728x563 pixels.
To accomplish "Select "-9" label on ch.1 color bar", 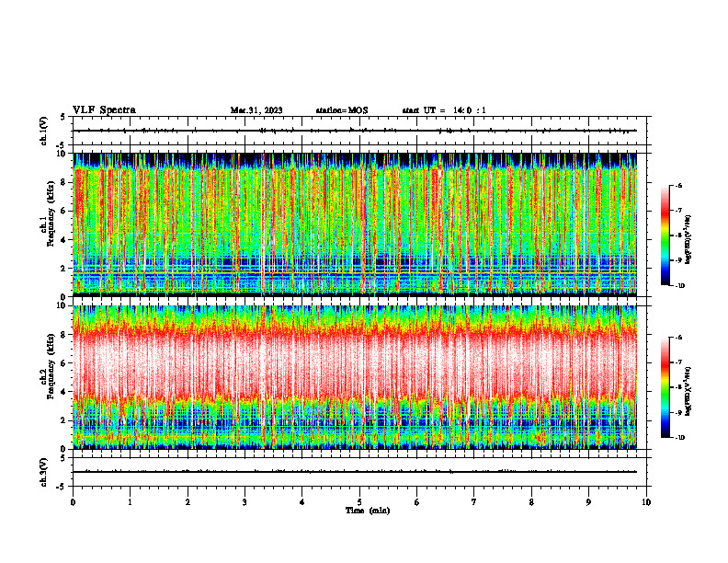I will tap(679, 260).
